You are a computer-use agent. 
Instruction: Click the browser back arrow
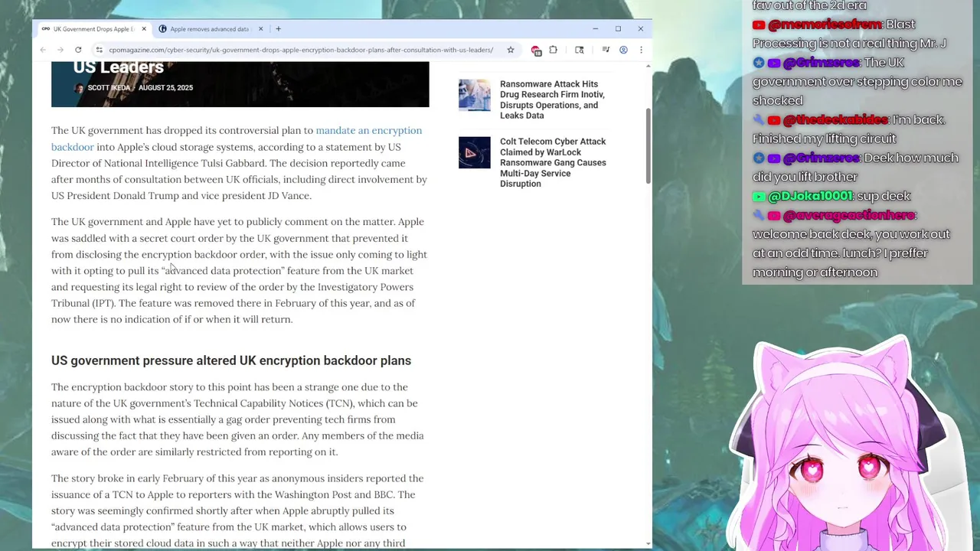click(x=43, y=50)
